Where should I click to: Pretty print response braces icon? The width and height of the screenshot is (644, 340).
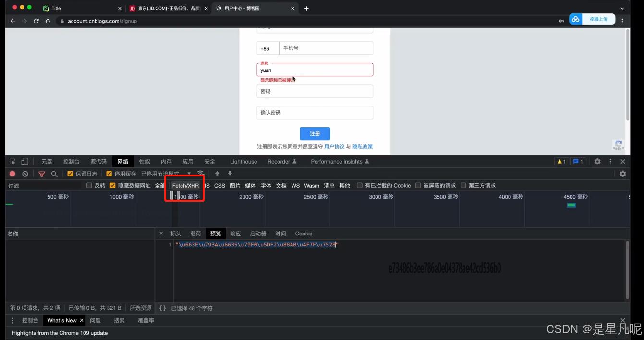[163, 308]
